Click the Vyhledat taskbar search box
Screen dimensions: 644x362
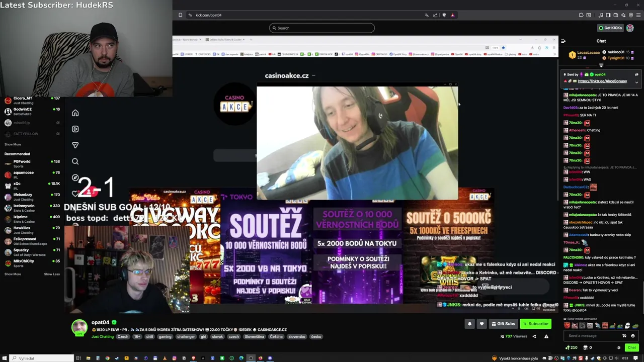(x=42, y=358)
